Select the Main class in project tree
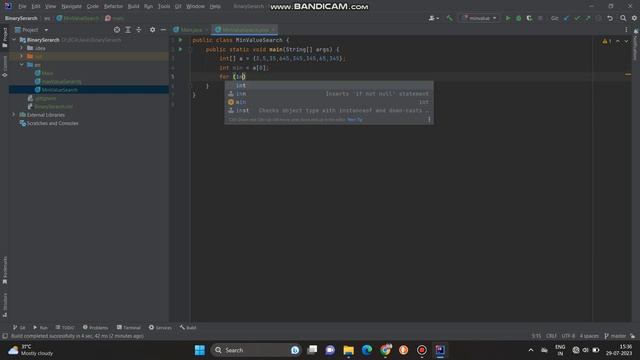This screenshot has width=640, height=360. (x=47, y=73)
